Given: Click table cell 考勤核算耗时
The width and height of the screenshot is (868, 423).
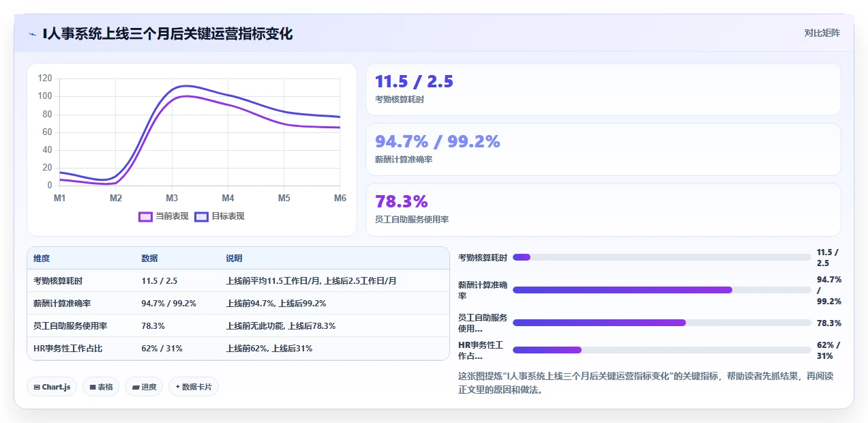Looking at the screenshot, I should pos(58,280).
